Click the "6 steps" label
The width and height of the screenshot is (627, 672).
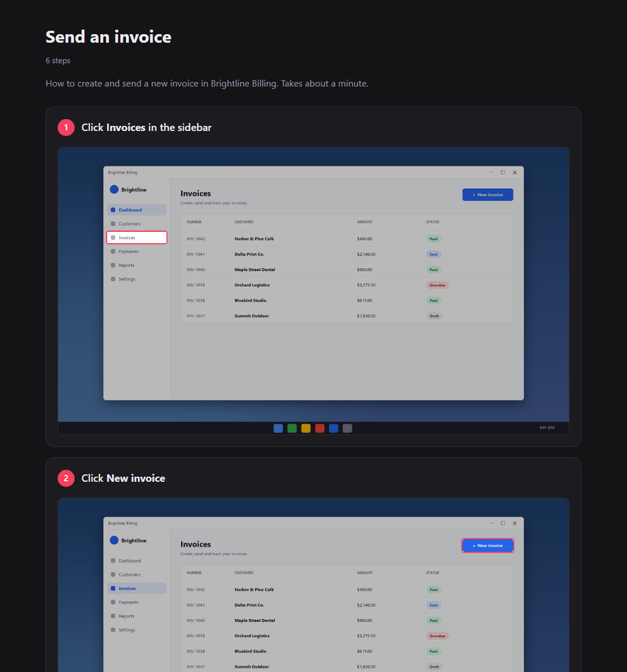58,61
